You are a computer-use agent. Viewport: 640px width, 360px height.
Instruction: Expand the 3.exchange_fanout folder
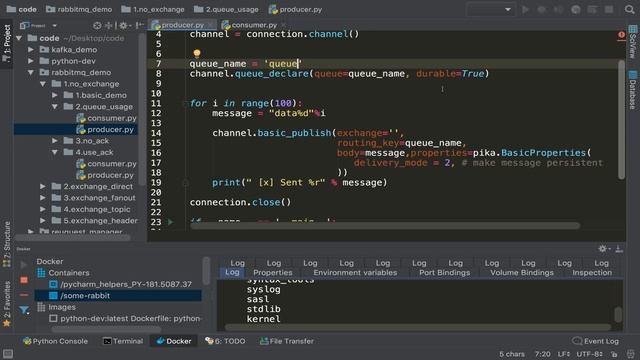tap(43, 198)
